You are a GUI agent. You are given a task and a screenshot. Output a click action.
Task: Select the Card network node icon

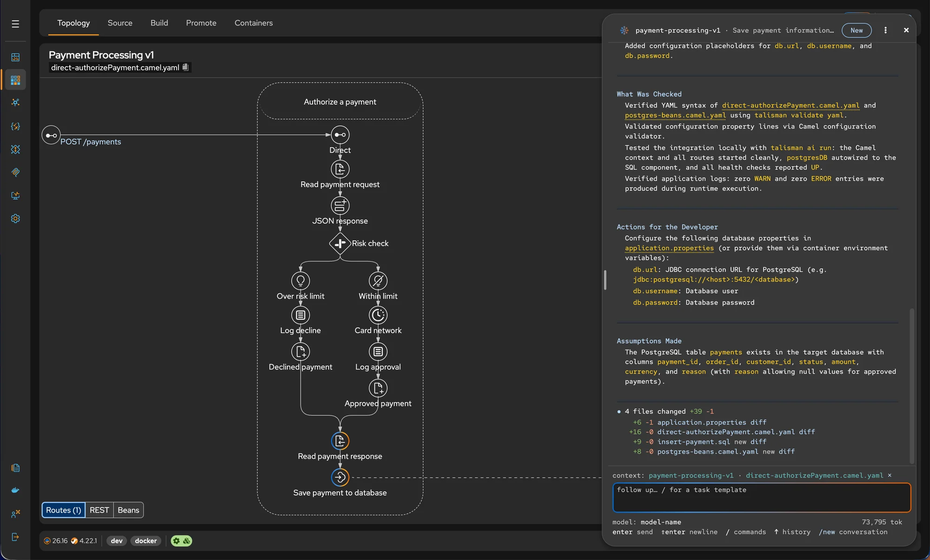pyautogui.click(x=378, y=315)
